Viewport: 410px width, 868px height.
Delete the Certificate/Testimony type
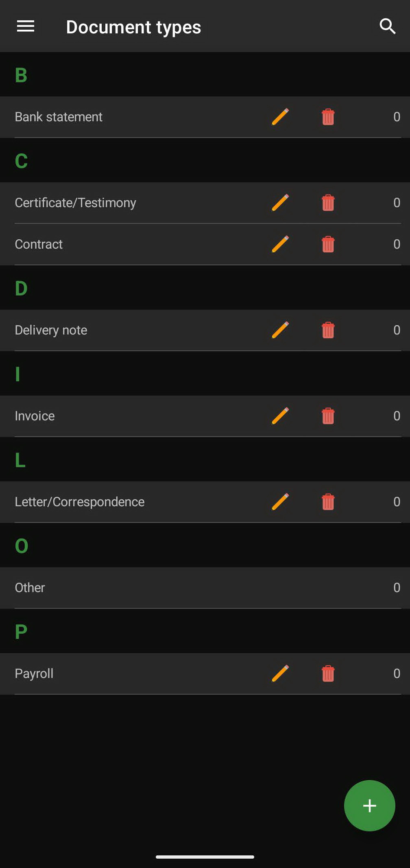click(328, 203)
